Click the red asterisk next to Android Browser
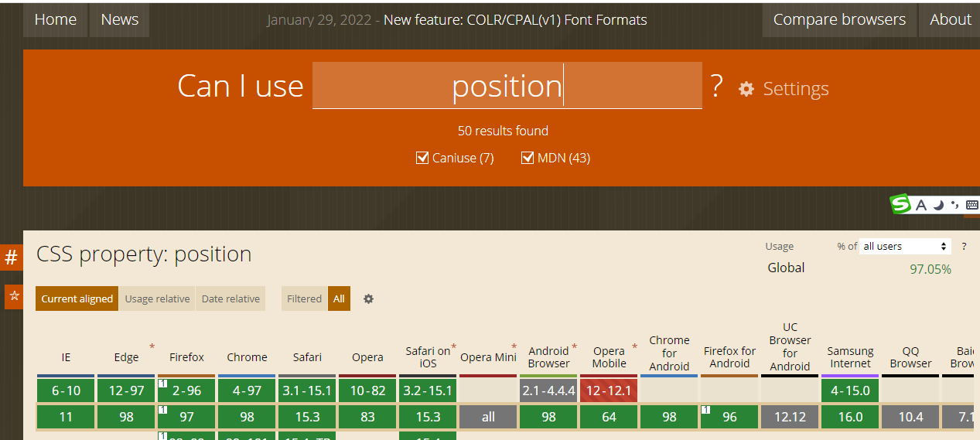 [574, 346]
